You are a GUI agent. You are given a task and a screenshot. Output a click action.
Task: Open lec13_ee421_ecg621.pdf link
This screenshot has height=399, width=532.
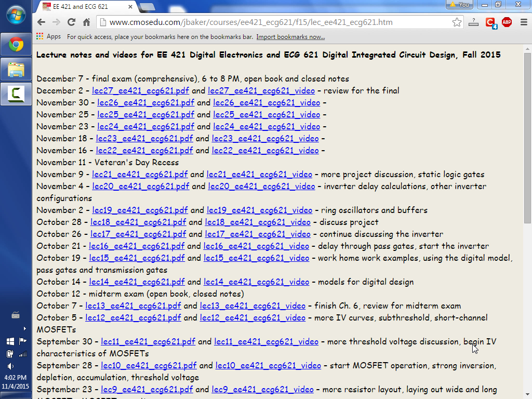click(133, 305)
